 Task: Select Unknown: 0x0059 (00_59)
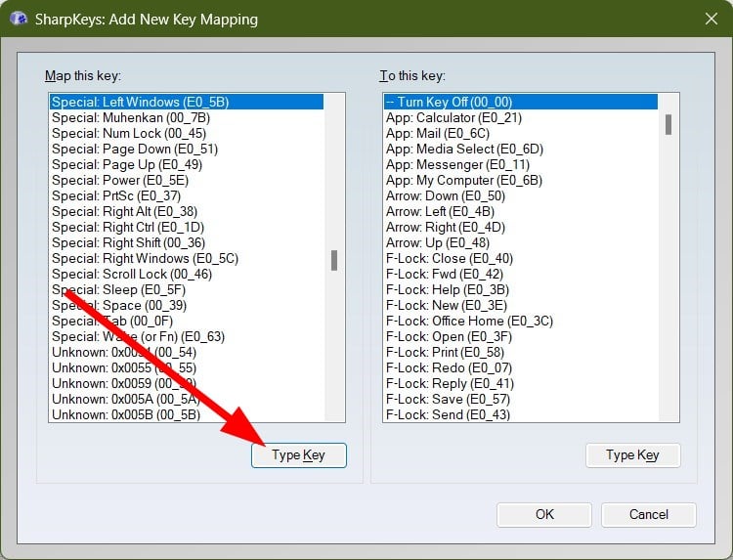click(x=187, y=384)
